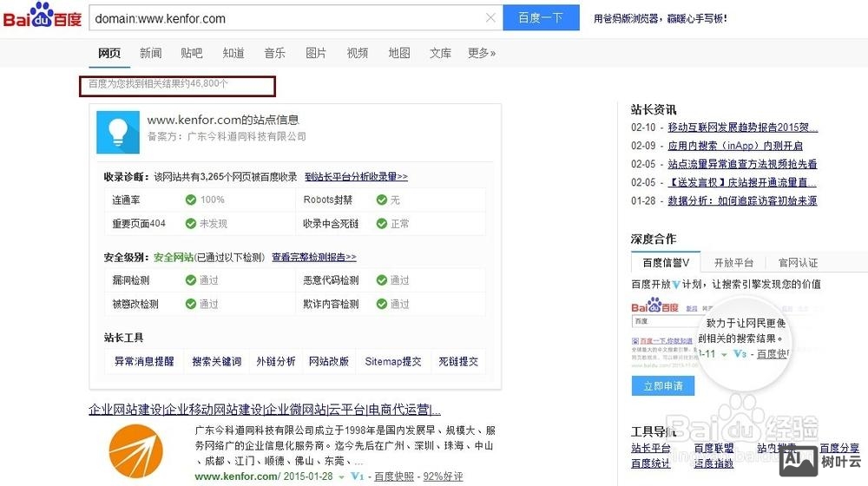Click 异常消息提醒 webmaster tool

(144, 361)
